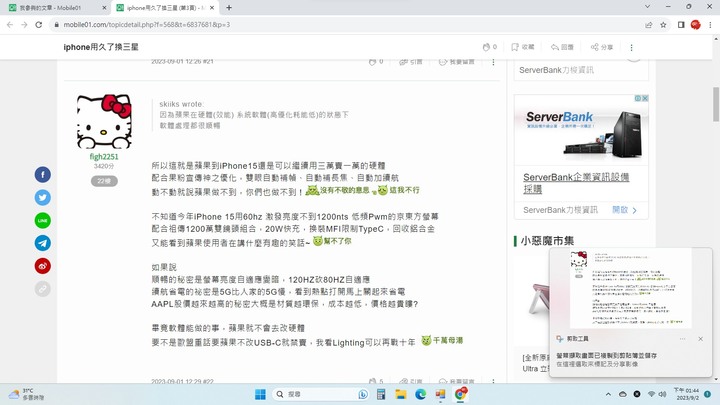Click the 小惡魔市集 heading
Image resolution: width=720 pixels, height=405 pixels.
tap(547, 241)
